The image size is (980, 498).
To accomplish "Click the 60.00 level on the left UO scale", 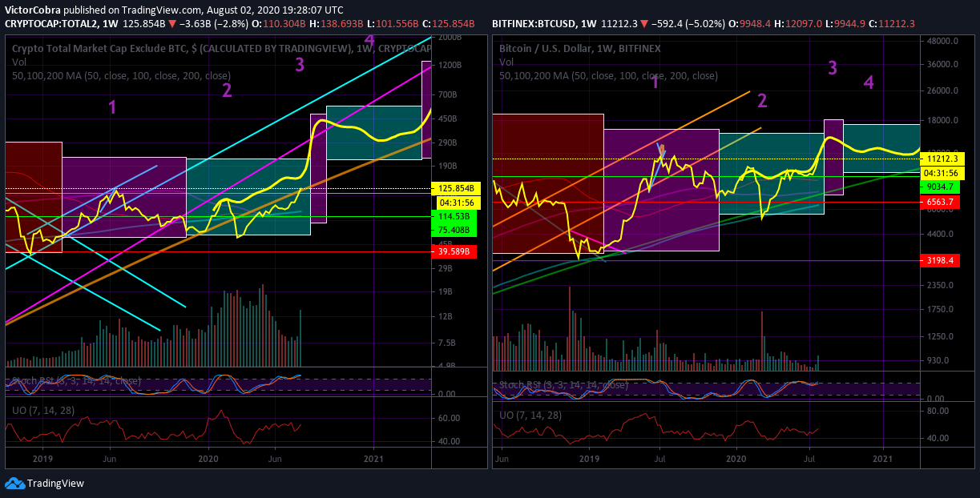I will [x=450, y=418].
